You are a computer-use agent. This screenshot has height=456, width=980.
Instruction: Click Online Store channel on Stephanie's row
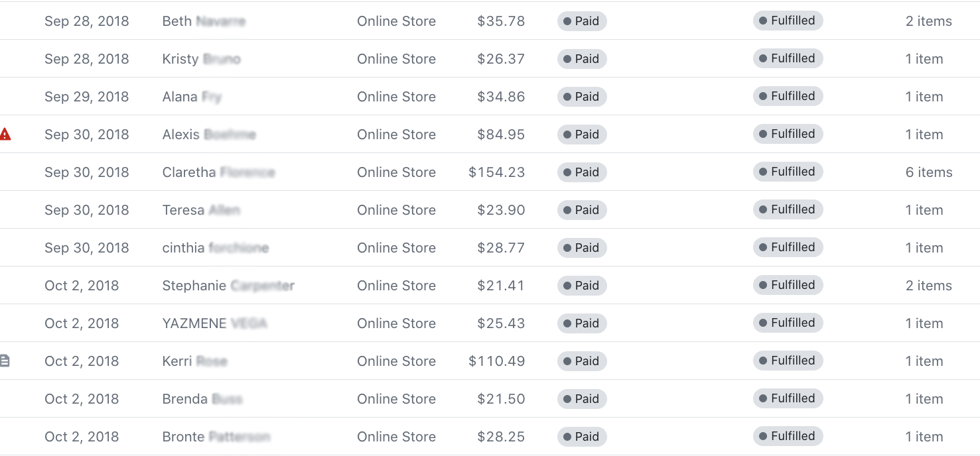pyautogui.click(x=397, y=286)
